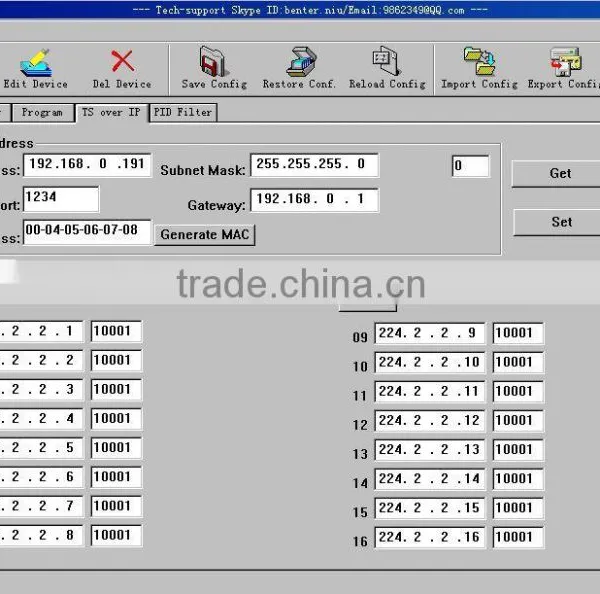
Task: Click the port field containing 1234
Action: tap(61, 199)
